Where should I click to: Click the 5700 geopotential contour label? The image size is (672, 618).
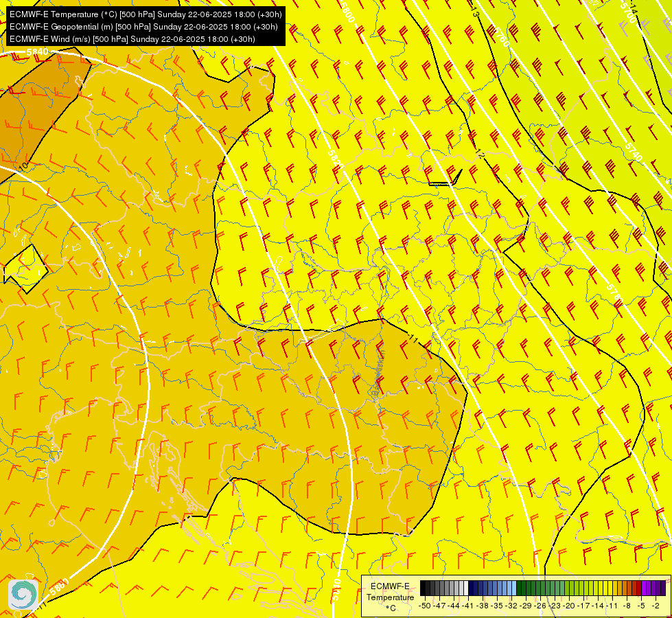tap(627, 14)
